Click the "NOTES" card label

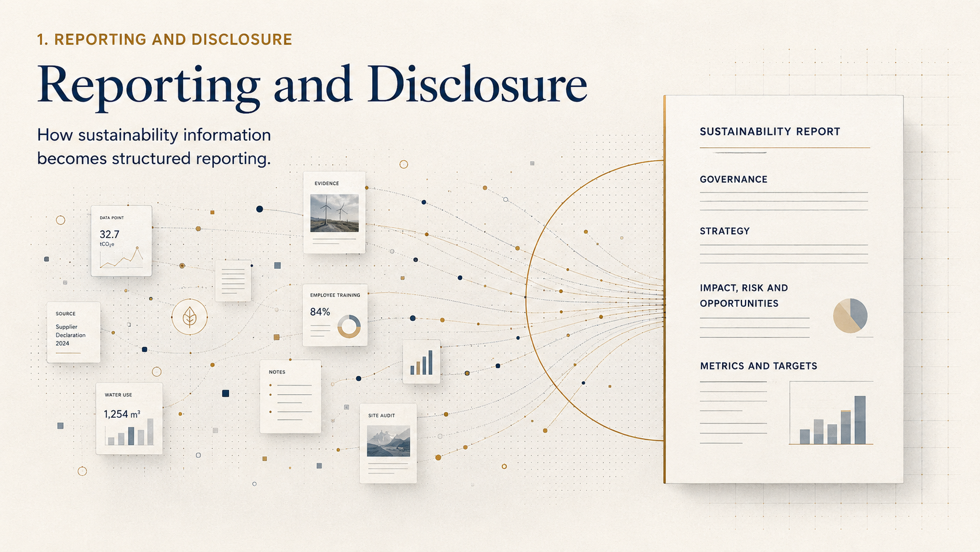tap(277, 372)
